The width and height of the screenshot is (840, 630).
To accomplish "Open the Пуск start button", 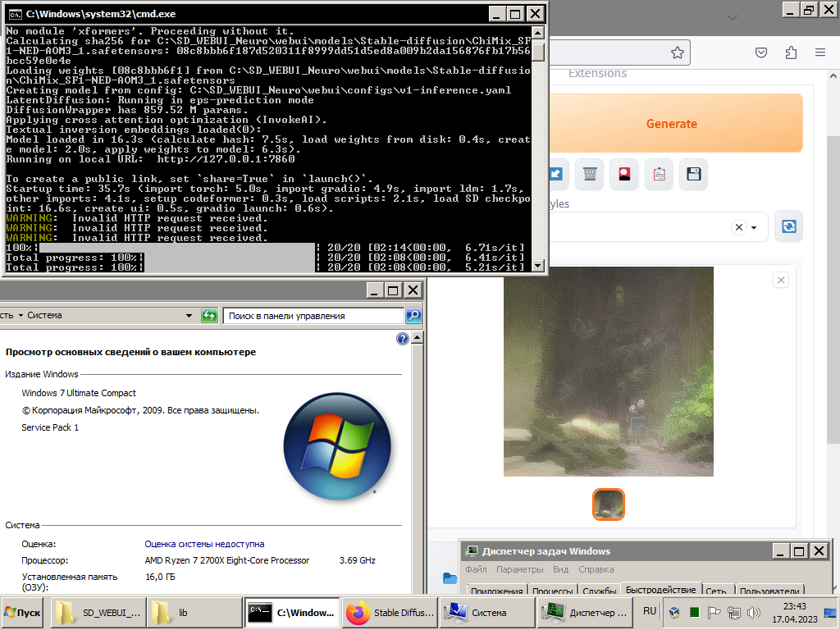I will pyautogui.click(x=23, y=612).
